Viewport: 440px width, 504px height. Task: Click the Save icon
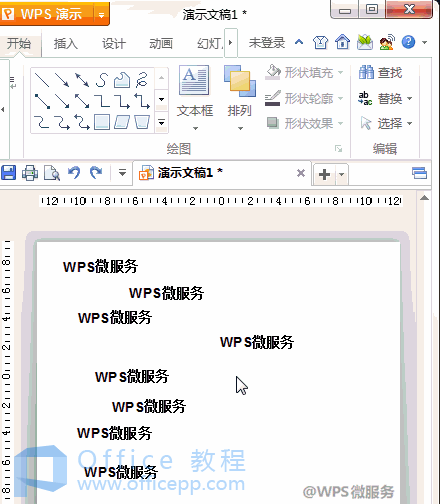[x=9, y=173]
